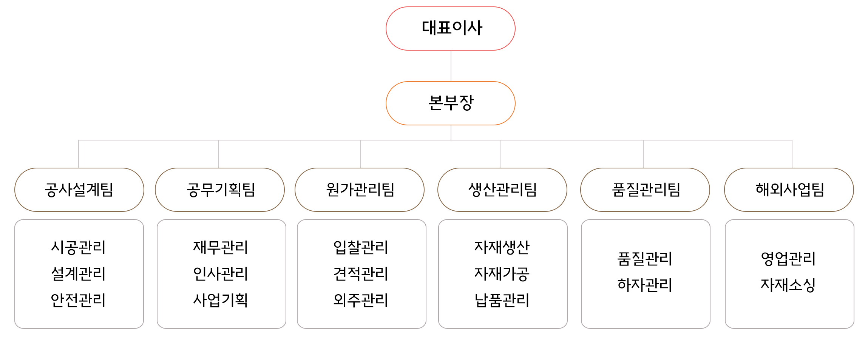
Task: Select the 공무기획팀 team box
Action: 220,190
